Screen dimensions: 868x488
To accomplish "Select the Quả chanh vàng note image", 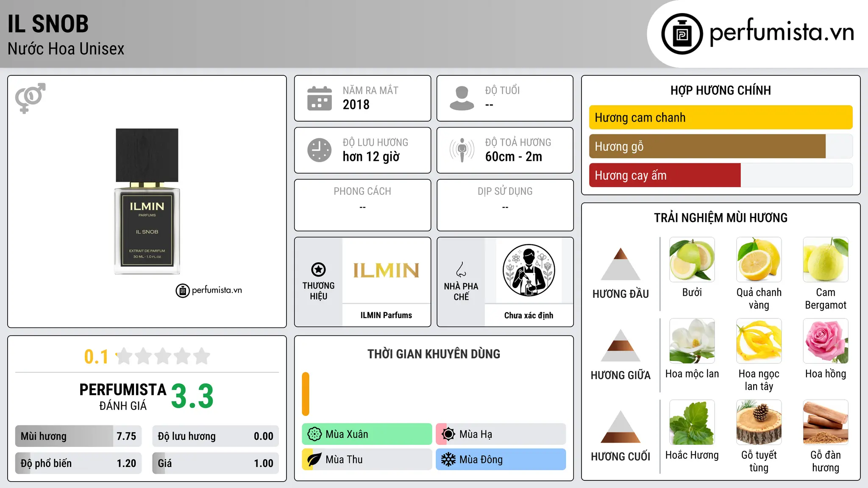I will pos(759,260).
